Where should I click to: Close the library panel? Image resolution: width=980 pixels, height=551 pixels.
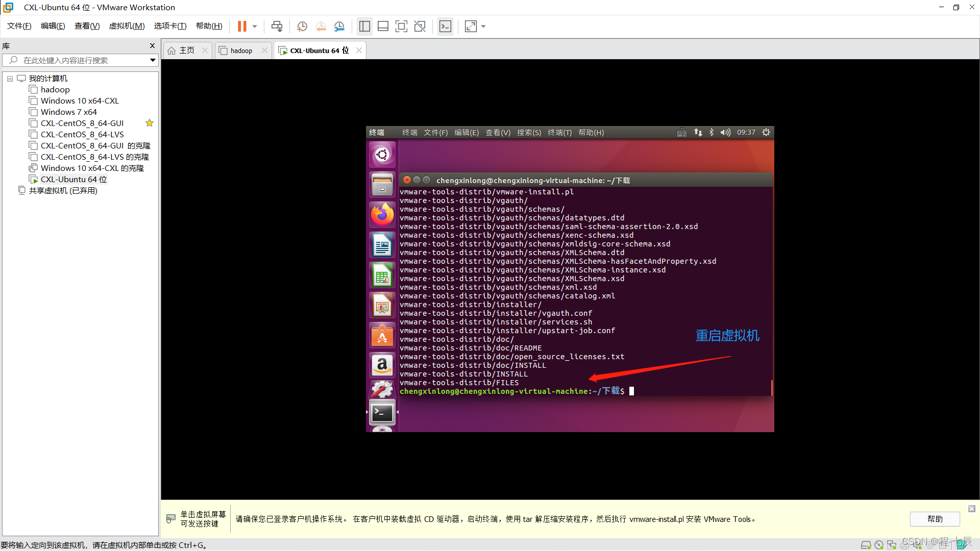(152, 46)
